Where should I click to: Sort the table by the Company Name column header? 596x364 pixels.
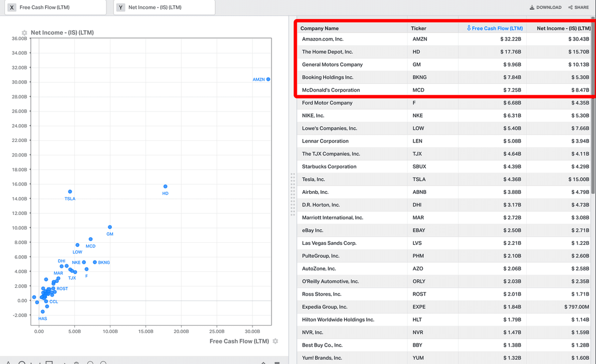click(319, 29)
